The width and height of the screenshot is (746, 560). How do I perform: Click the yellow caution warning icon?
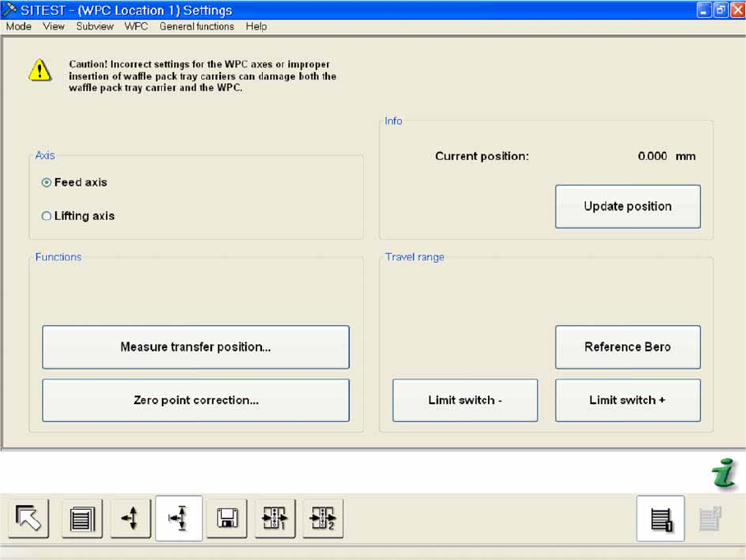[40, 71]
